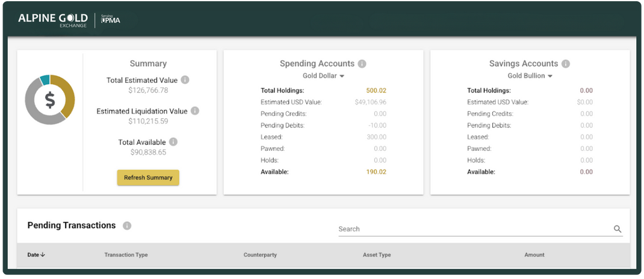Show info for Savings Accounts
This screenshot has height=279, width=644.
(566, 64)
